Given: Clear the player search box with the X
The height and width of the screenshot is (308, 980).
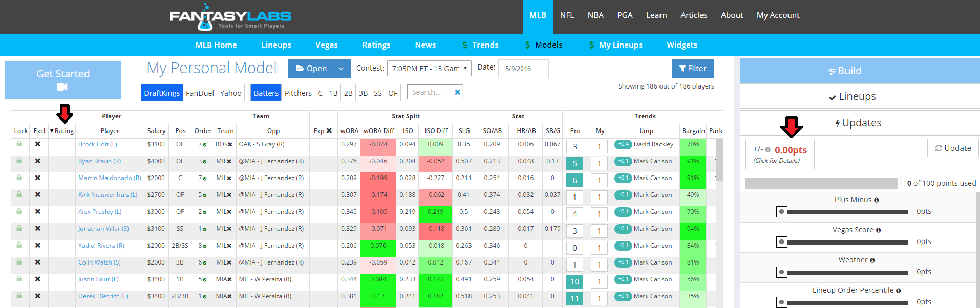Looking at the screenshot, I should tap(457, 92).
